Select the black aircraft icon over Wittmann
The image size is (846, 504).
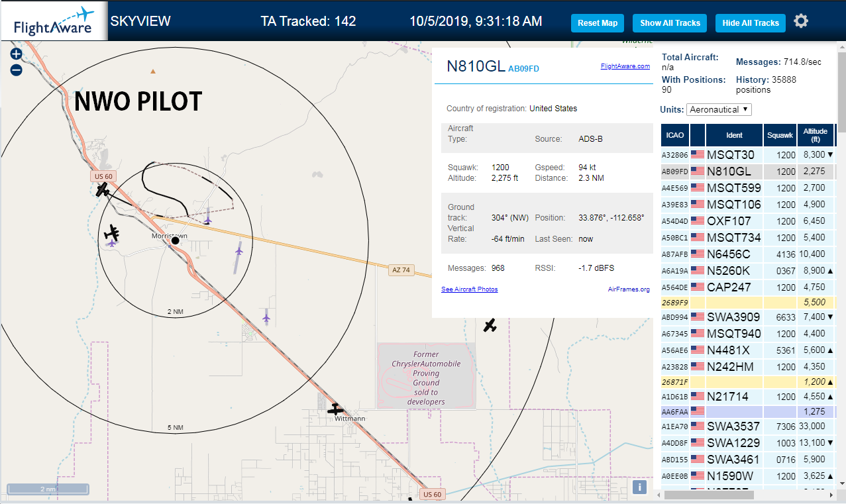pyautogui.click(x=335, y=409)
